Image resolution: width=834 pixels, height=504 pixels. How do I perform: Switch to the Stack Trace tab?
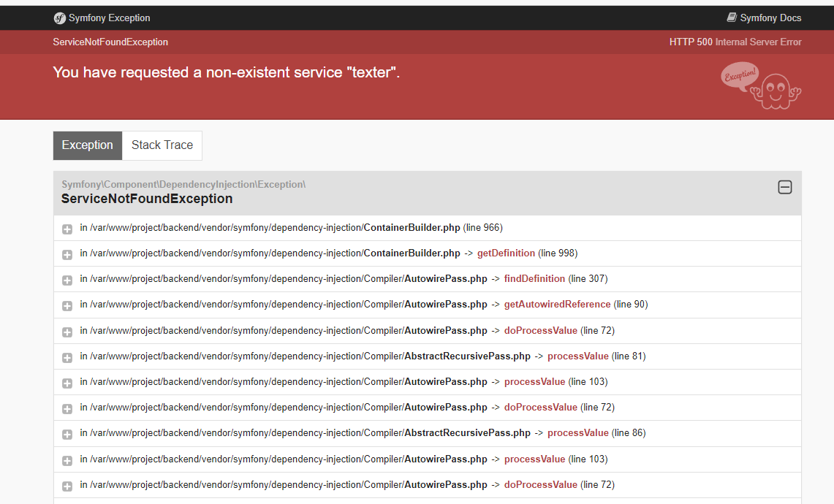162,145
